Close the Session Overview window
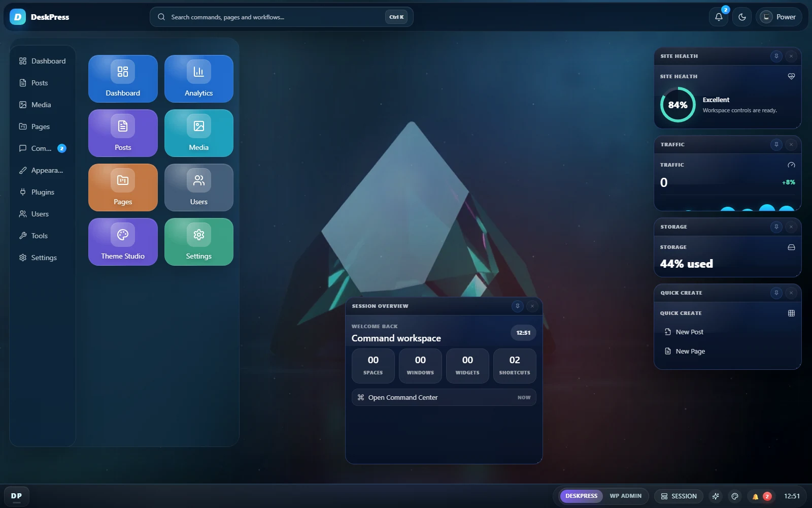Screen dimensions: 812x508 click(532, 306)
